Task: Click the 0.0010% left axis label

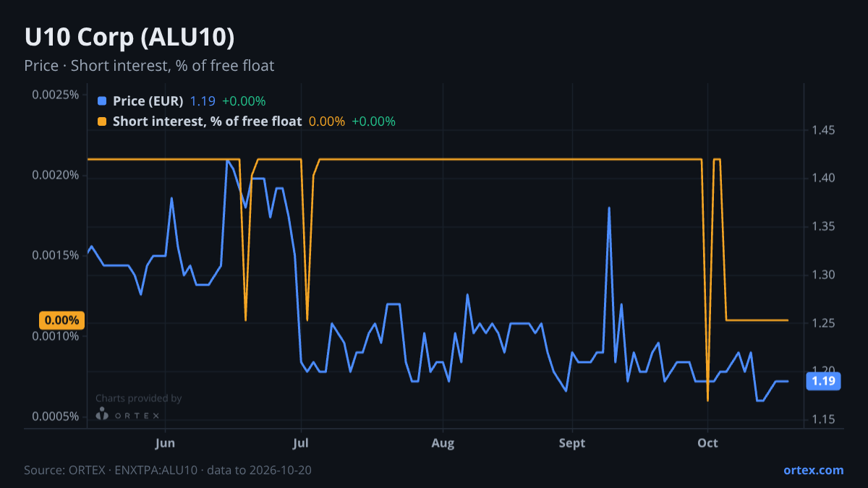Action: click(56, 336)
